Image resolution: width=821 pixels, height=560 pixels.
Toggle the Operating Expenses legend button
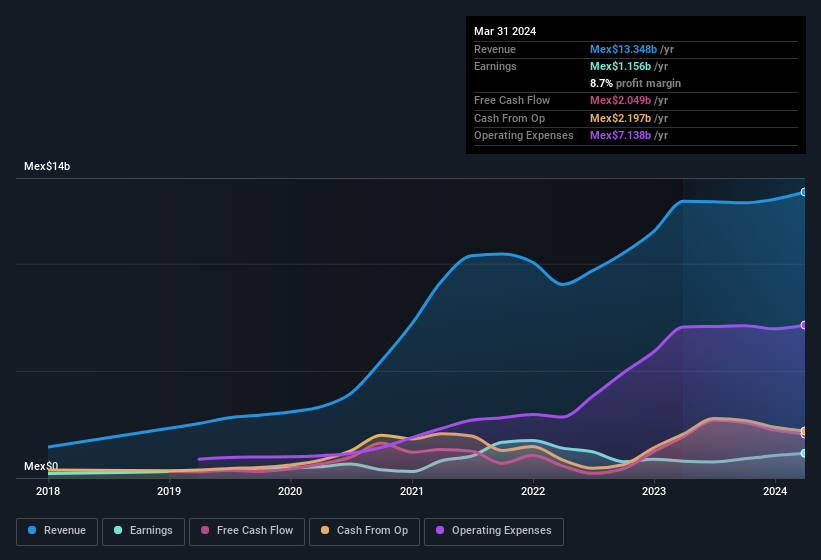494,531
